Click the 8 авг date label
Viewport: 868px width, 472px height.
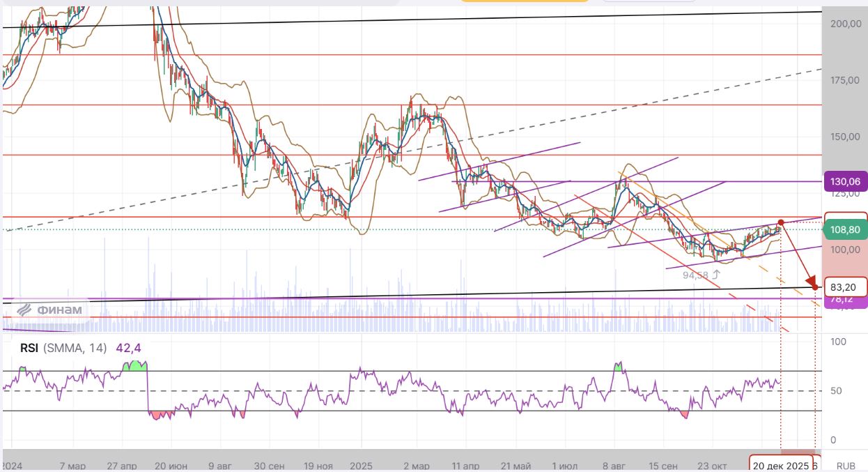(614, 465)
